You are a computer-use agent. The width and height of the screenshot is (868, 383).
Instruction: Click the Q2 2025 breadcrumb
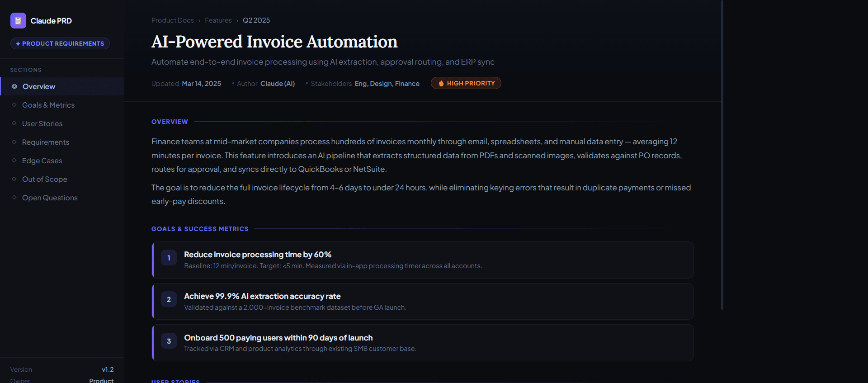click(x=256, y=20)
